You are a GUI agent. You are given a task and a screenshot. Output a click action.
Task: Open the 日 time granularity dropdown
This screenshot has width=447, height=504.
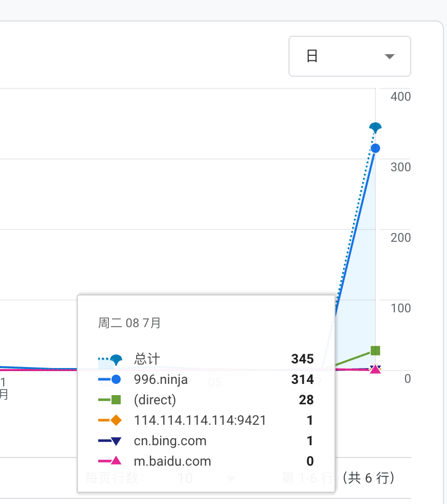[x=350, y=56]
